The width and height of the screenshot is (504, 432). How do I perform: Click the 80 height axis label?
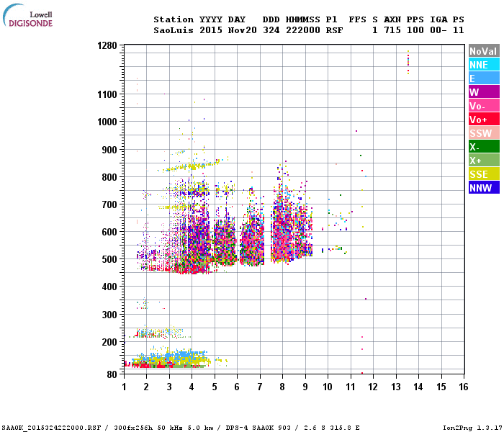coord(112,374)
